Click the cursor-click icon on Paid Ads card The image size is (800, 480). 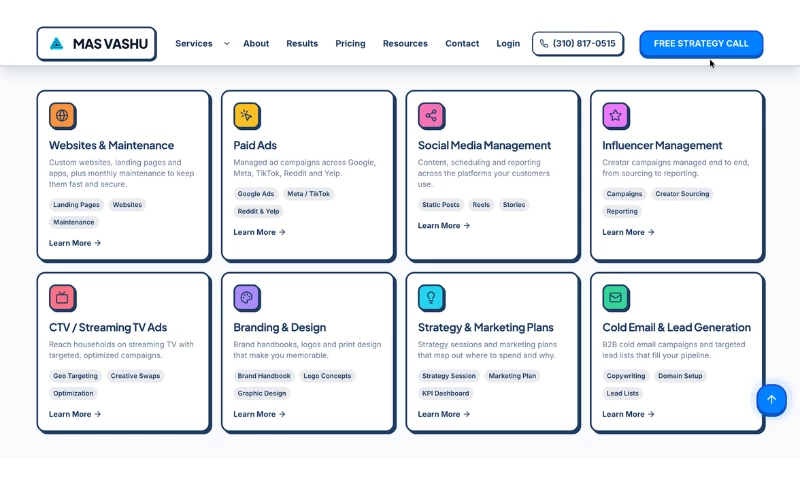246,115
